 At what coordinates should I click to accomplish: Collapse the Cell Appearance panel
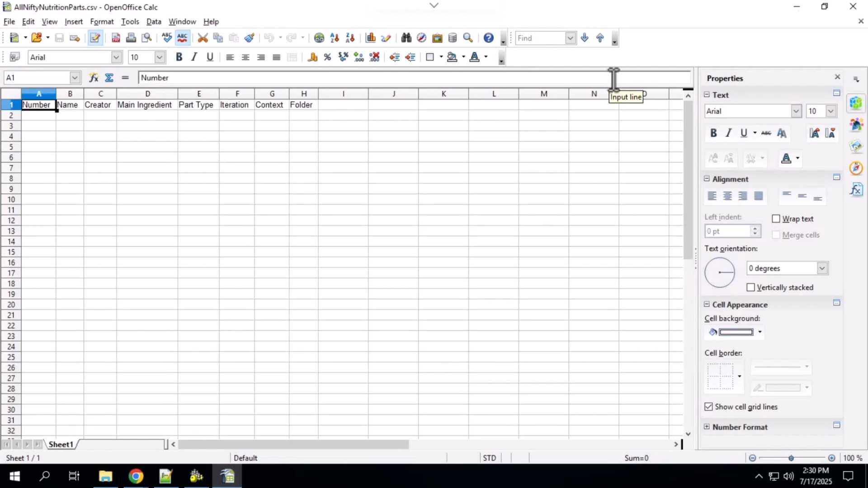707,304
